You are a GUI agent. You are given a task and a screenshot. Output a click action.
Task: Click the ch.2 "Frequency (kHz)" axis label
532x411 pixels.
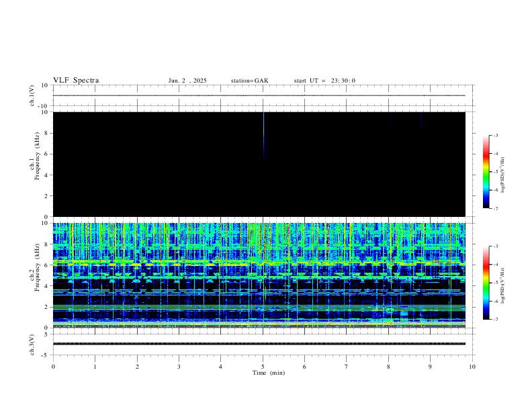[37, 267]
